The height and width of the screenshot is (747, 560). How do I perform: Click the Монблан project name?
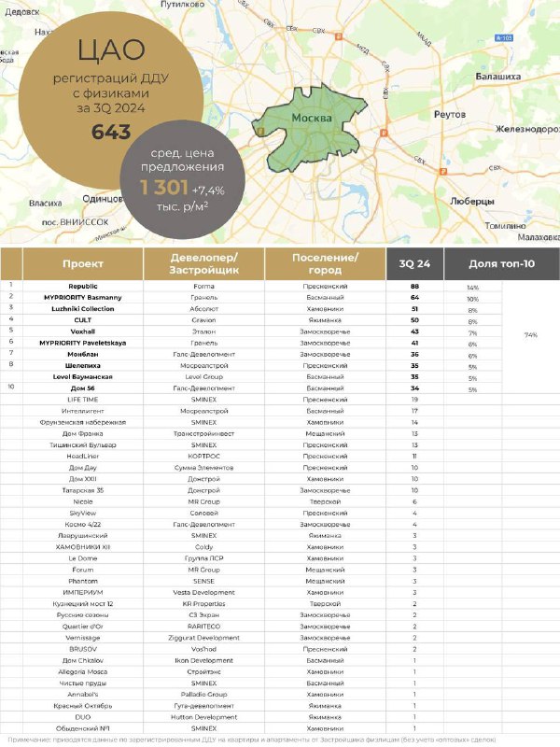83,355
